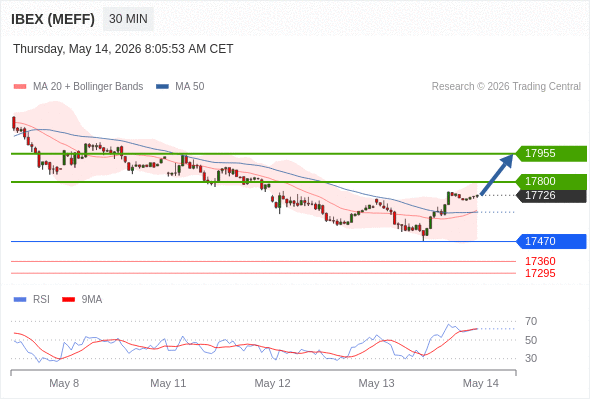The width and height of the screenshot is (590, 400).
Task: Click the blue upward forecast arrow
Action: pos(497,174)
